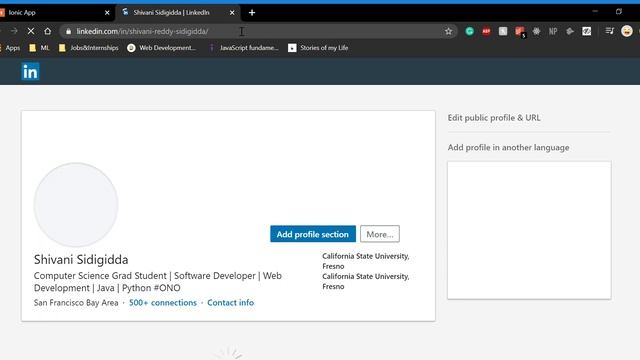Open the Stories of my Life bookmark

[x=318, y=48]
